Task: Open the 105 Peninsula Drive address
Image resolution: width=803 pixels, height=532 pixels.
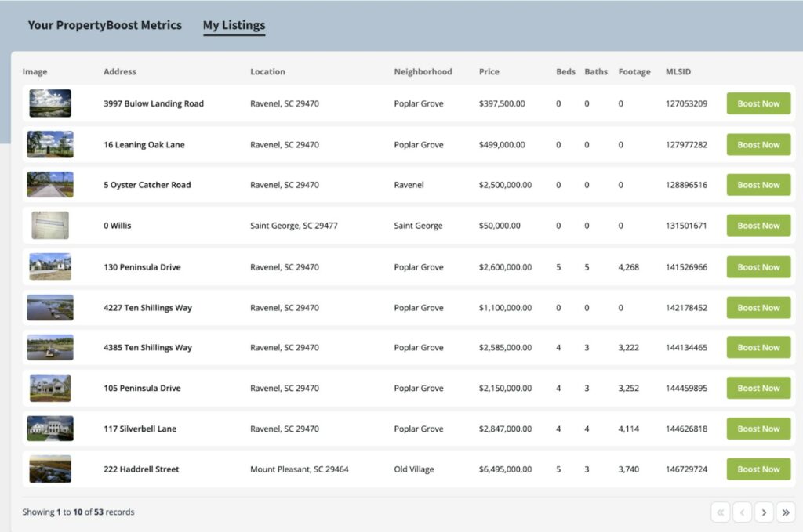Action: 142,389
